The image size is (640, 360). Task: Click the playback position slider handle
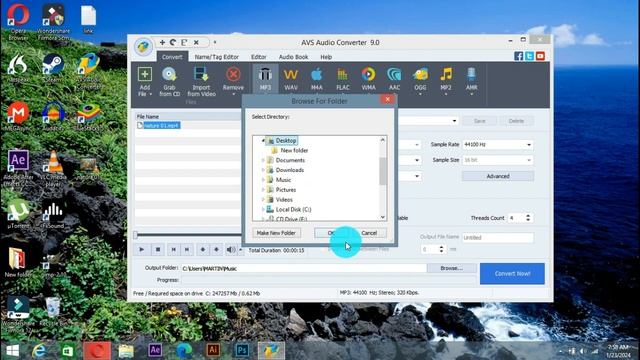[136, 235]
